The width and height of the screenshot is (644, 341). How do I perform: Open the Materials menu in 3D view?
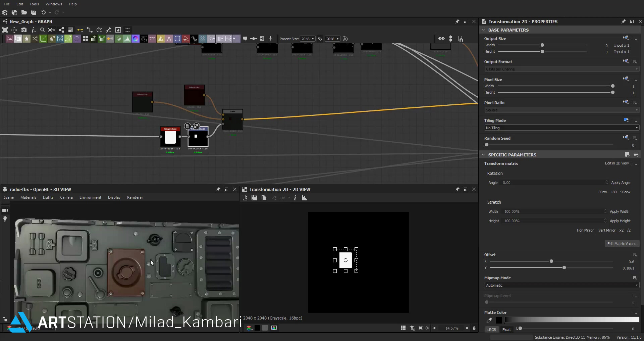28,197
